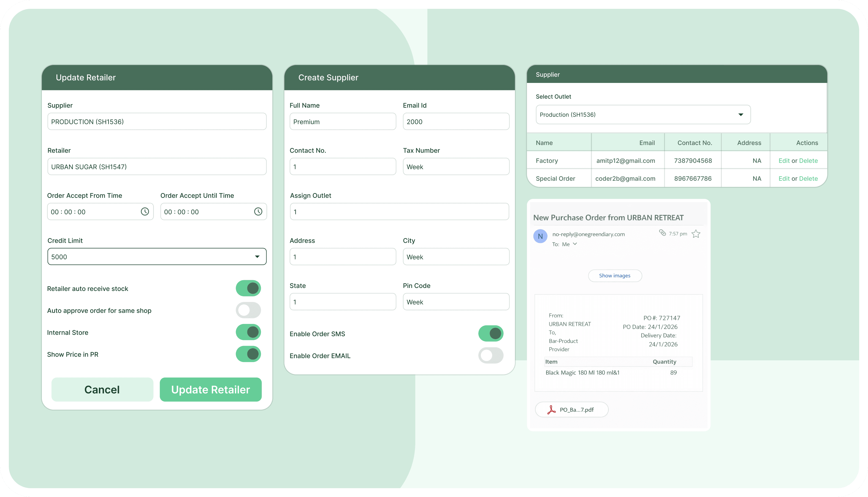
Task: Open the Credit Limit dropdown
Action: pos(257,256)
